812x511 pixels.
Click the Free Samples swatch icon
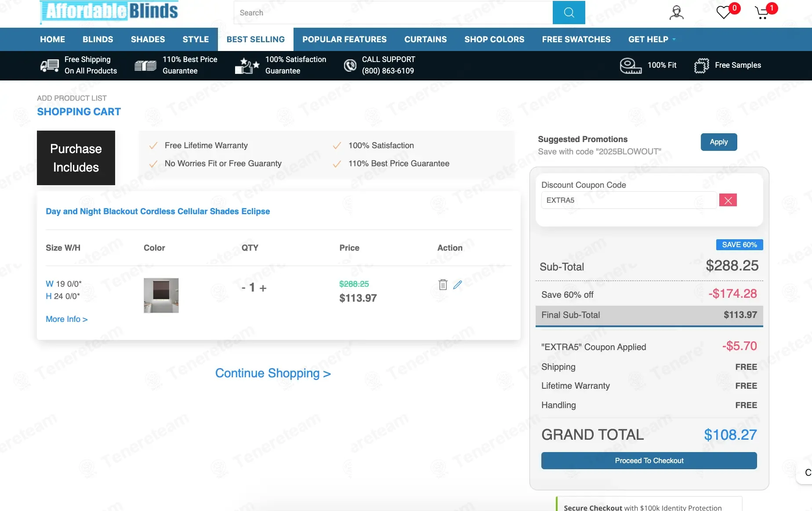tap(702, 66)
